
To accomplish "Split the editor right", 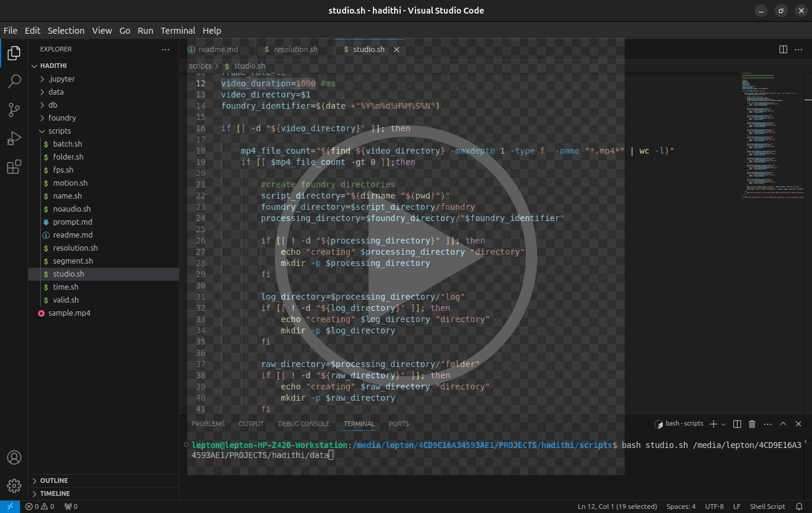I will pyautogui.click(x=783, y=50).
